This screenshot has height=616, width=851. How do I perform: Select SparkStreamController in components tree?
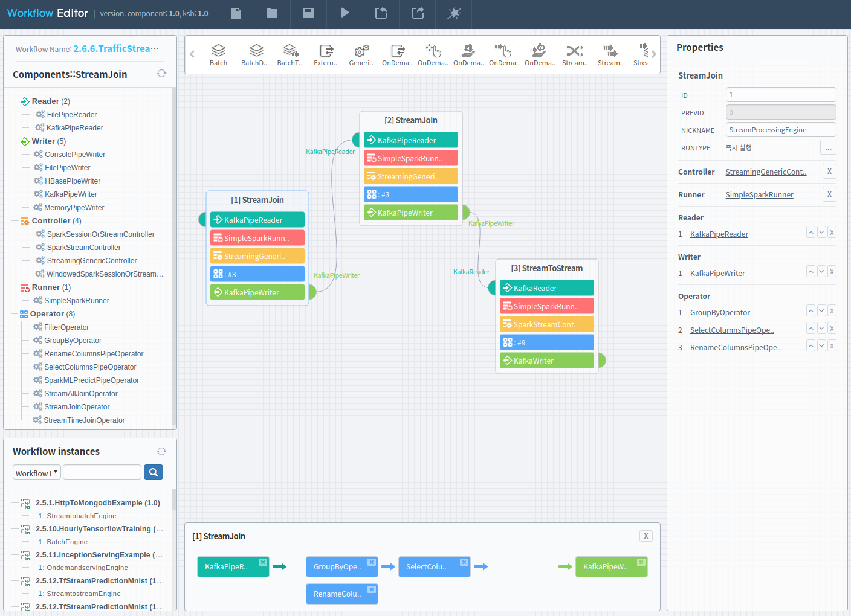point(84,248)
